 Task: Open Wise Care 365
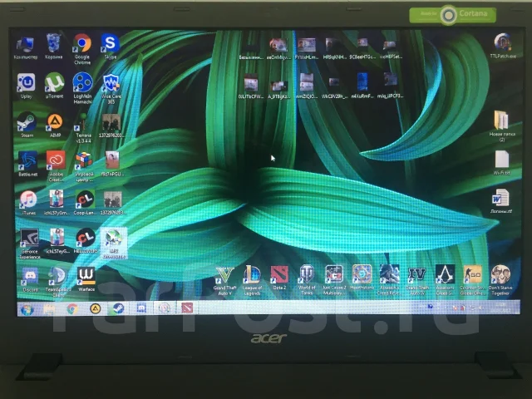pos(111,89)
